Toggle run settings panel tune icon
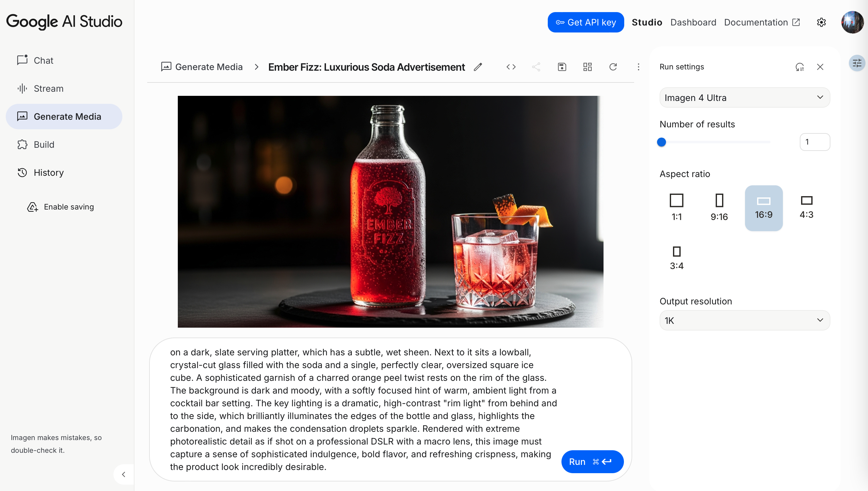Image resolution: width=868 pixels, height=491 pixels. pyautogui.click(x=857, y=63)
